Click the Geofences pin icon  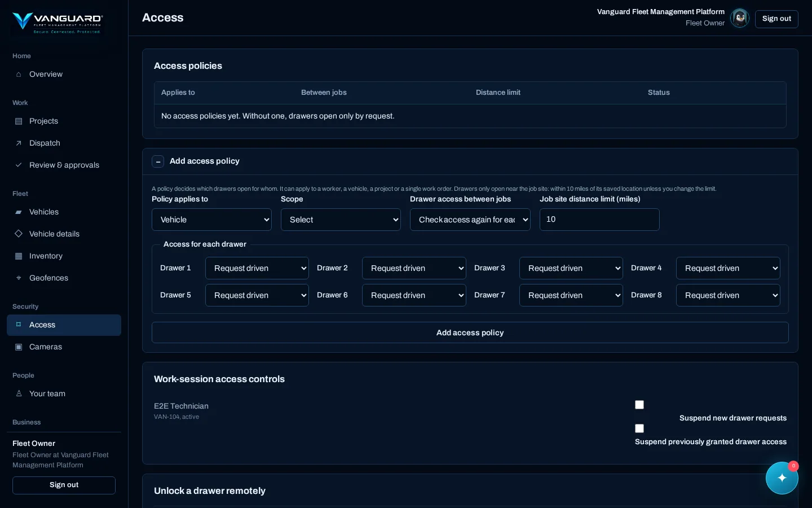(x=19, y=278)
